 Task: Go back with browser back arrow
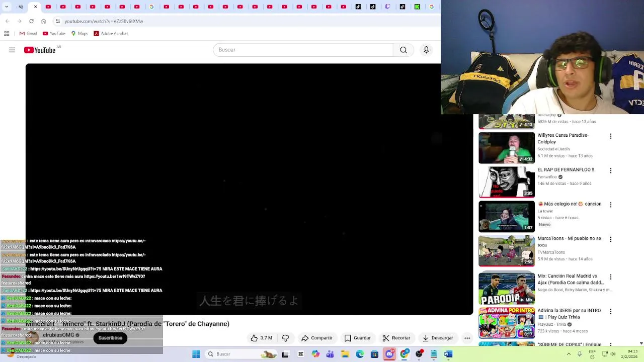(x=7, y=21)
